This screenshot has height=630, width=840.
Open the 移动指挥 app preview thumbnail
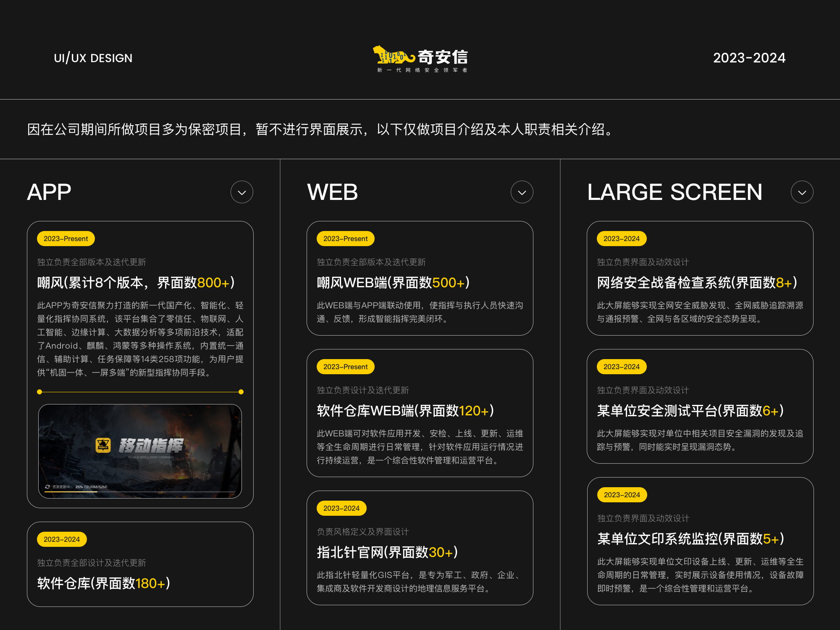[x=140, y=451]
